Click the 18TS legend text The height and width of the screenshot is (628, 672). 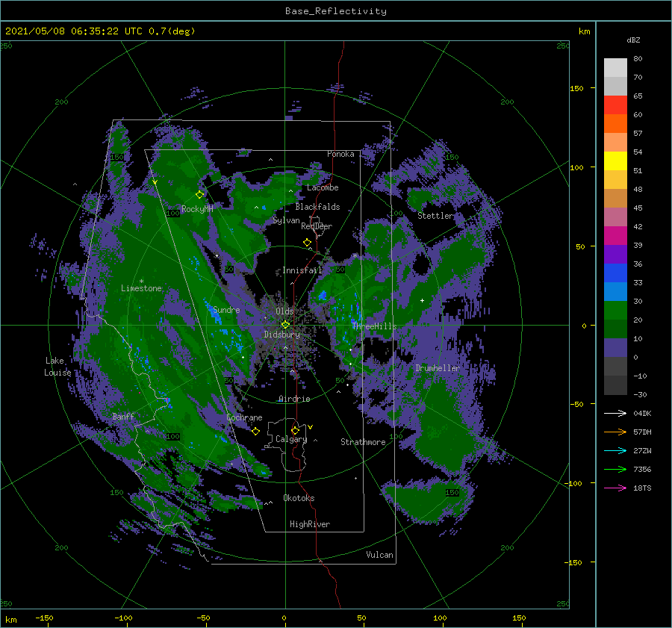pyautogui.click(x=642, y=488)
